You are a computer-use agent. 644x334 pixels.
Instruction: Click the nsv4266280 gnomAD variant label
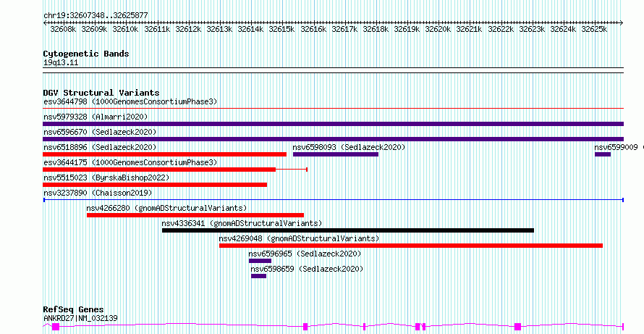[x=166, y=208]
